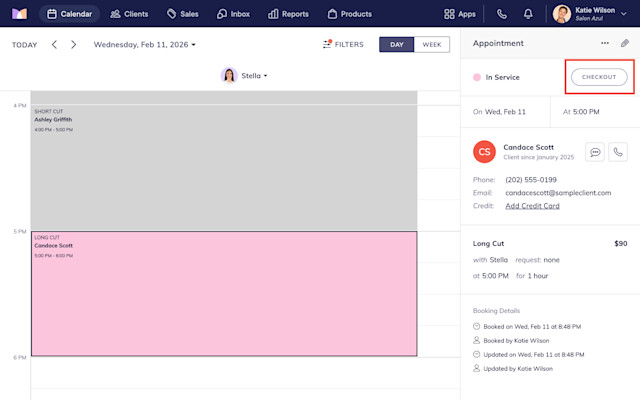Image resolution: width=640 pixels, height=400 pixels.
Task: Open the phone dialer icon in top bar
Action: click(502, 14)
